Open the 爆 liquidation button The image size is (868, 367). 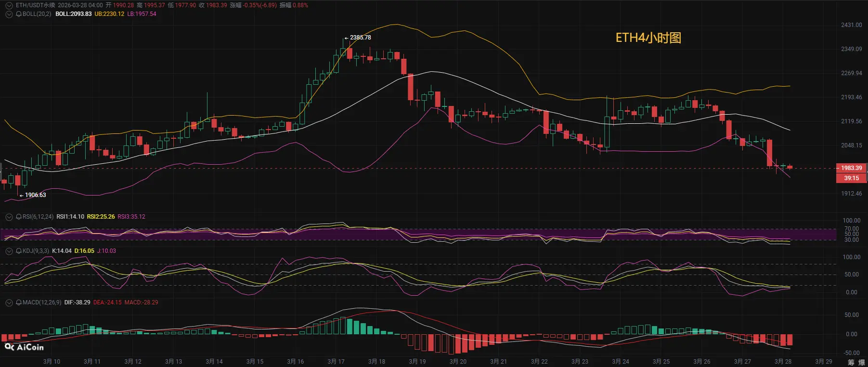point(861,362)
